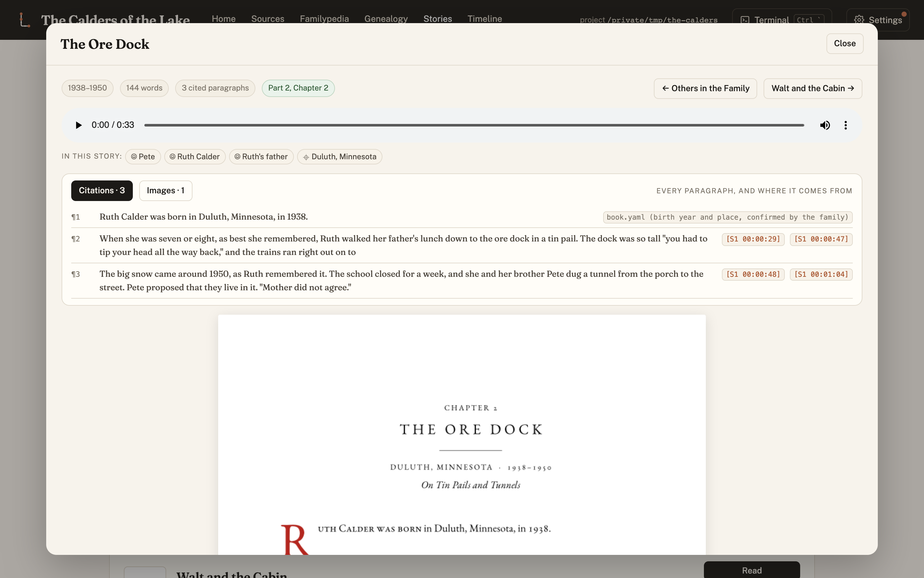Open the Genealogy nav item
The image size is (924, 578).
[386, 19]
